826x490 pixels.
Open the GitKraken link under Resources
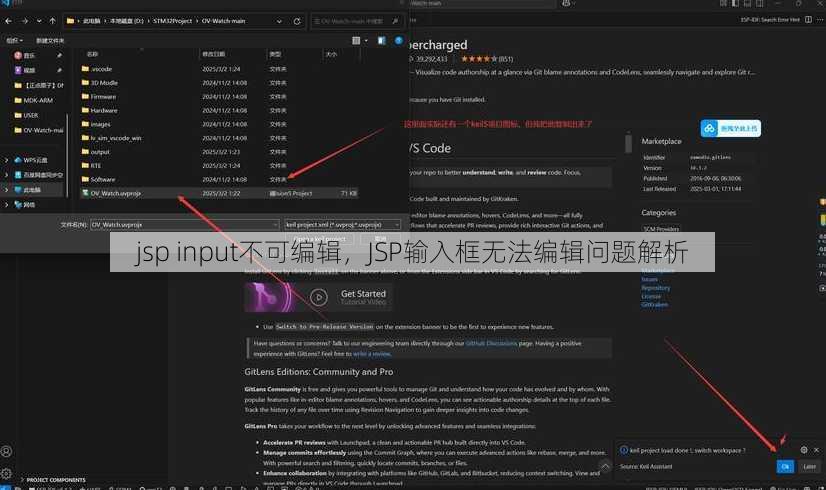pyautogui.click(x=654, y=305)
